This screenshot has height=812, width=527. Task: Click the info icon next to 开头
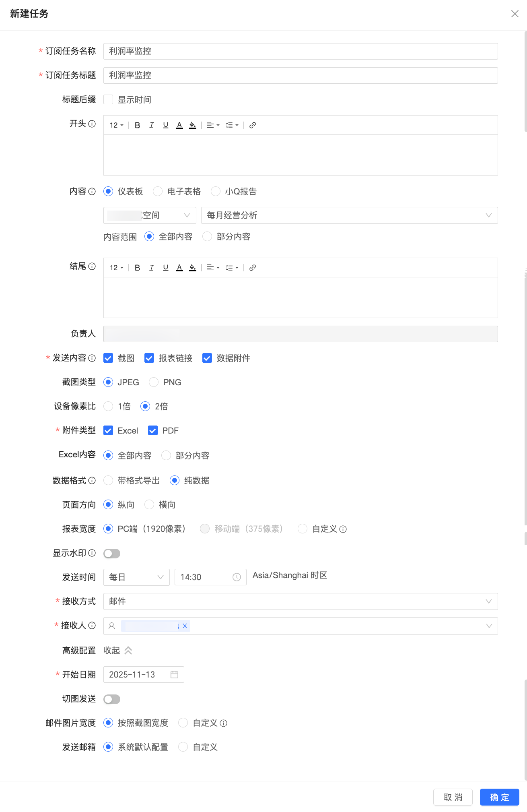point(92,124)
